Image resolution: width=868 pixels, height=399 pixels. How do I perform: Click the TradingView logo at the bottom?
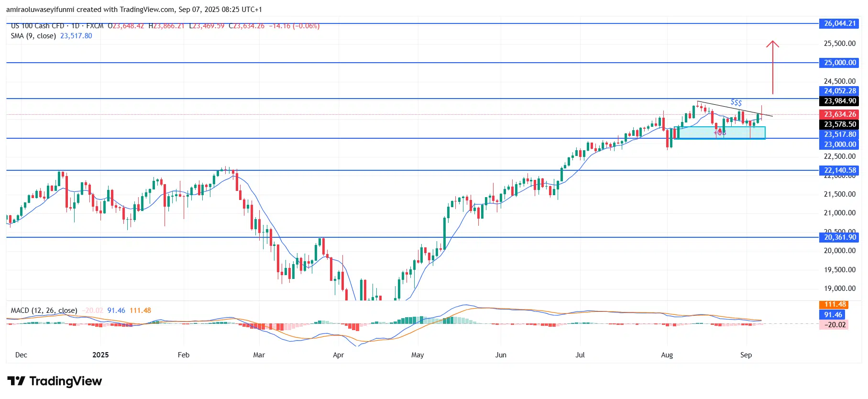click(55, 381)
